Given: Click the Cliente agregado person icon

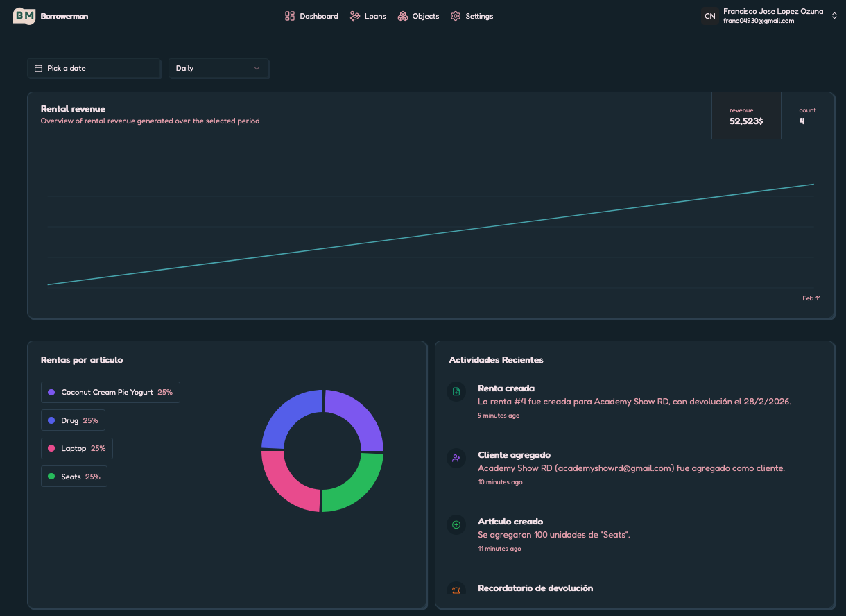Looking at the screenshot, I should click(x=456, y=458).
